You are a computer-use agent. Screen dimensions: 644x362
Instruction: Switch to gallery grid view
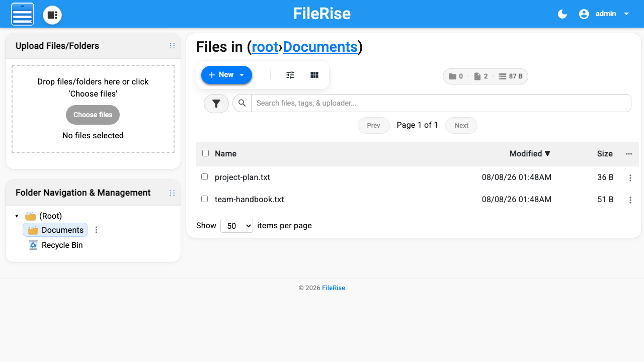tap(314, 75)
